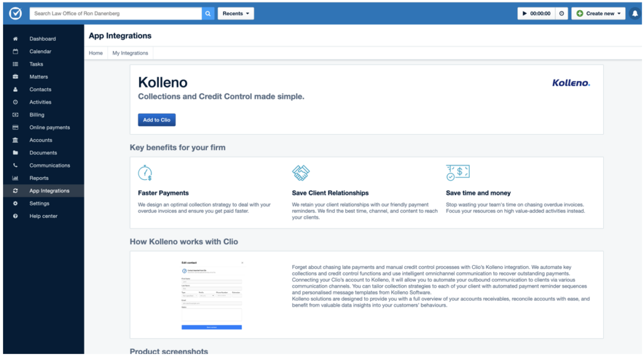Viewport: 644px width, 357px height.
Task: Click the timer 00:00:00 display
Action: click(540, 14)
